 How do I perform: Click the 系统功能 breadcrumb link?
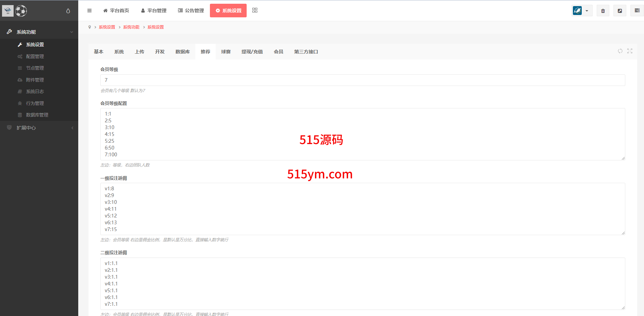click(131, 27)
